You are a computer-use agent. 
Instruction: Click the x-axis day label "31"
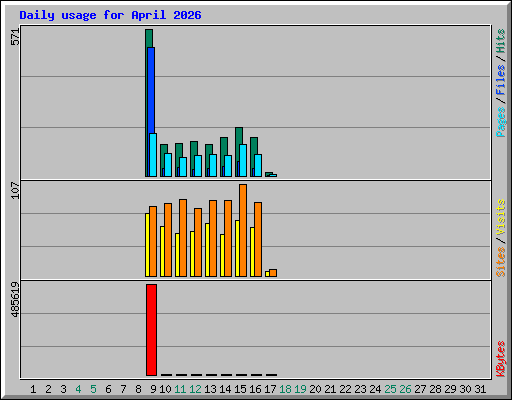click(480, 389)
